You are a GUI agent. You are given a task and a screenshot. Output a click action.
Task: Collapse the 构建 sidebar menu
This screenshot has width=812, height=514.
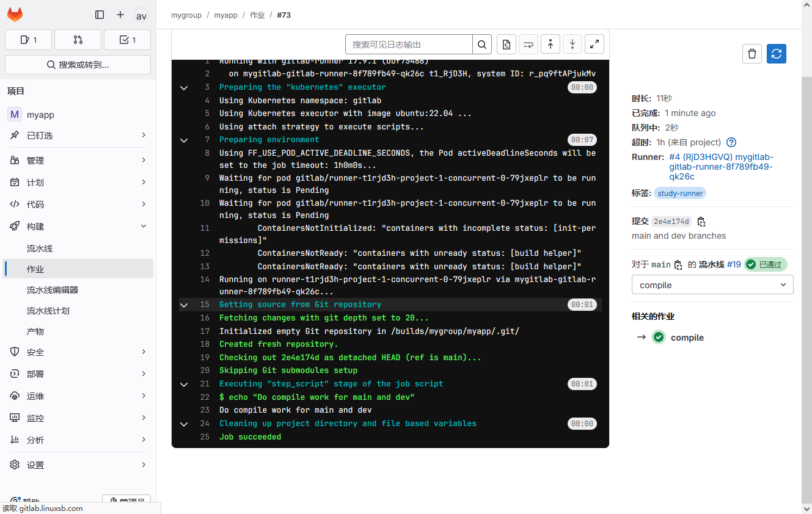(x=78, y=226)
